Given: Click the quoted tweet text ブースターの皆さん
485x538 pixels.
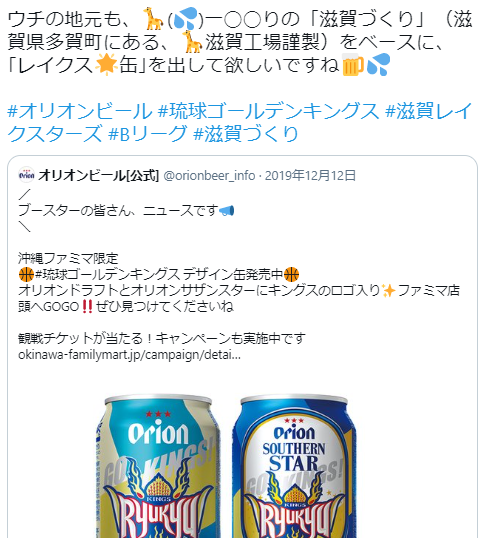Looking at the screenshot, I should coord(79,210).
